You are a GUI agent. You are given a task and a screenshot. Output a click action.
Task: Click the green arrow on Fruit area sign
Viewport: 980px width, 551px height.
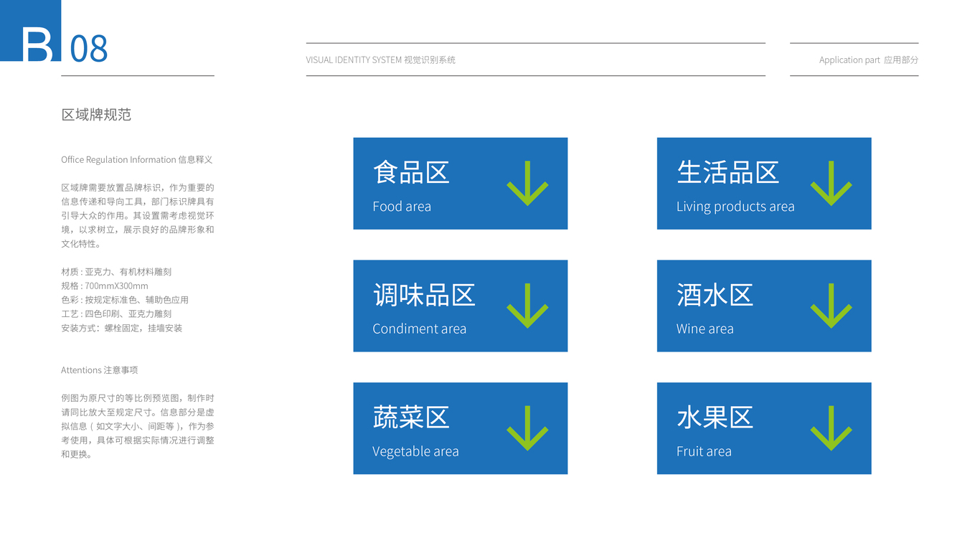click(x=831, y=428)
